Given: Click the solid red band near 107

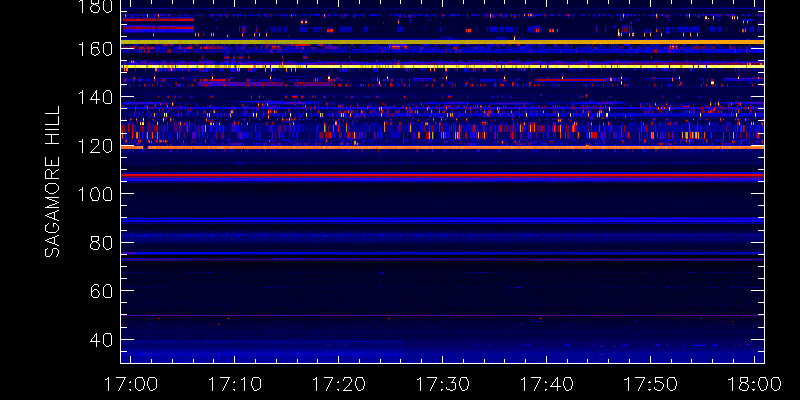Looking at the screenshot, I should pyautogui.click(x=442, y=175).
